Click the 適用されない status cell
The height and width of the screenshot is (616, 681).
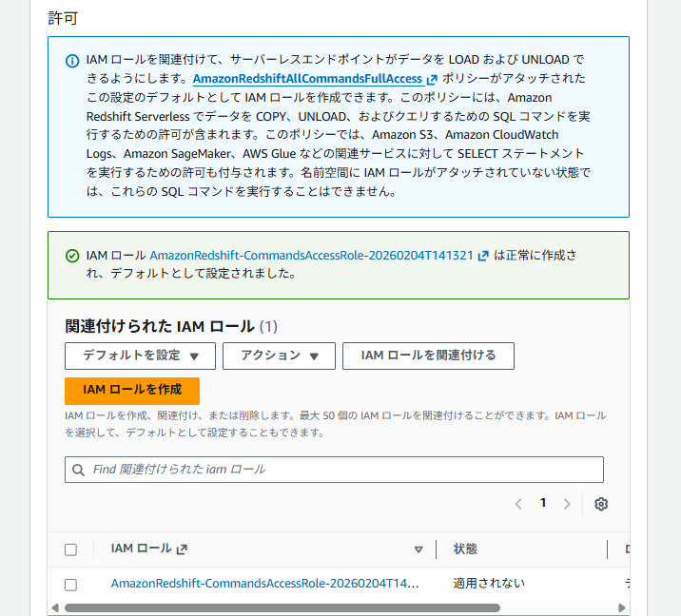[489, 583]
